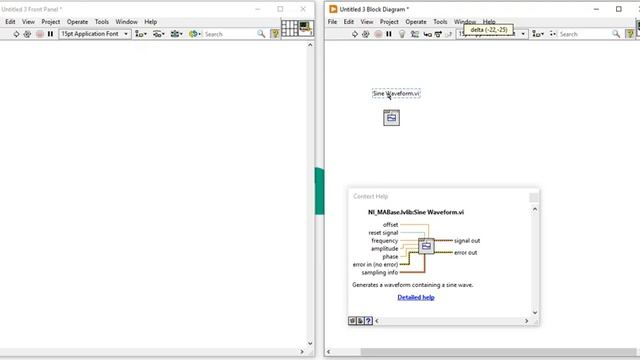The height and width of the screenshot is (360, 640).
Task: Open Help menu in Front Panel window
Action: coord(151,22)
